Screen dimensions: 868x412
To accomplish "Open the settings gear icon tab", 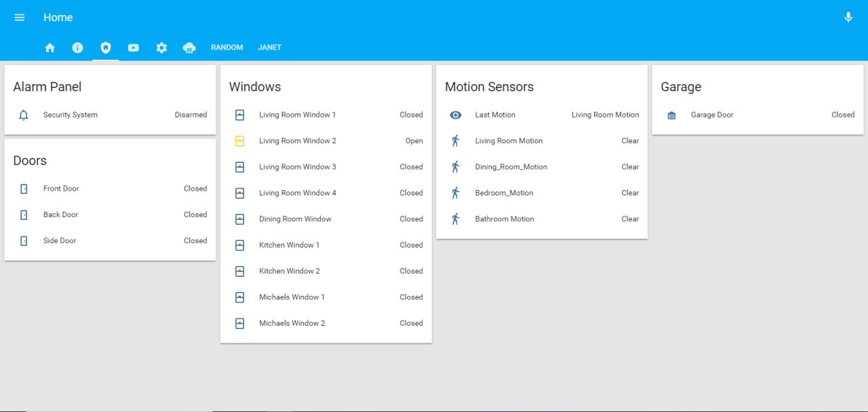I will click(x=161, y=48).
